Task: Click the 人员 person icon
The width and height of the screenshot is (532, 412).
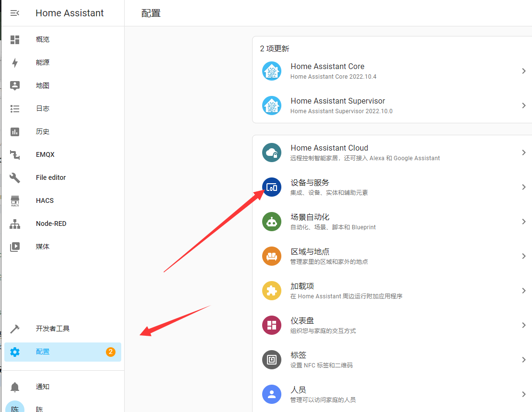Action: coord(271,394)
